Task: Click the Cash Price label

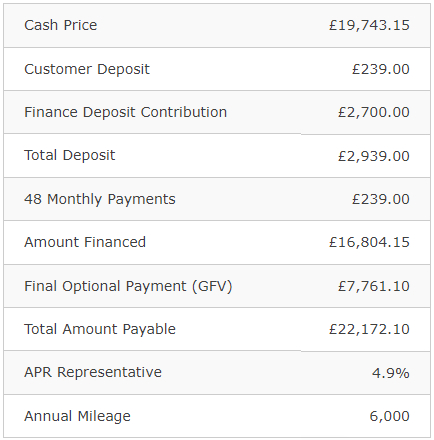Action: pyautogui.click(x=61, y=25)
